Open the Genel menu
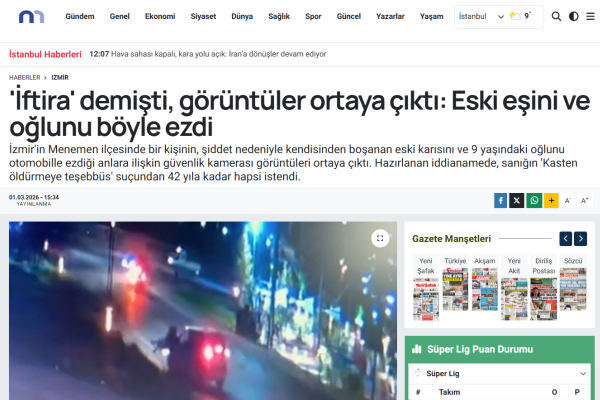The width and height of the screenshot is (600, 400). tap(119, 16)
